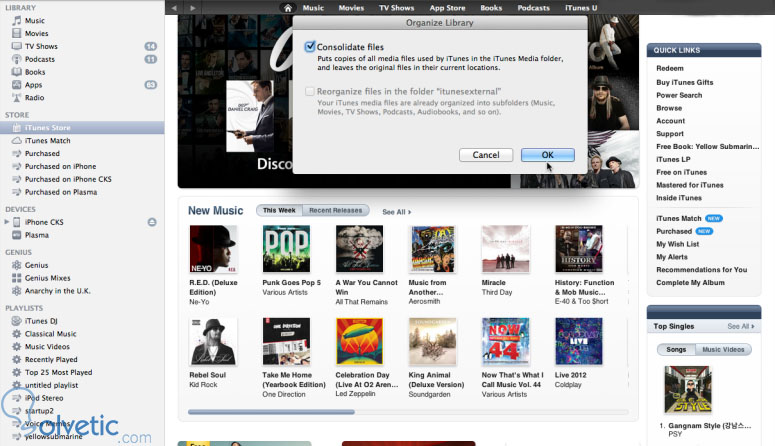Screen dimensions: 775x446
Task: Open Celebration Day album cover
Action: point(359,342)
